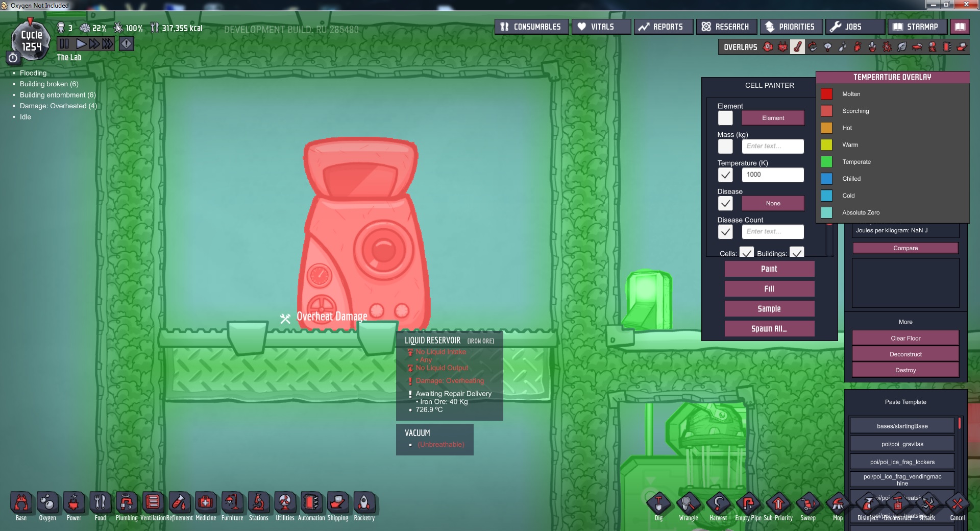Open the Consumables menu

pyautogui.click(x=531, y=27)
